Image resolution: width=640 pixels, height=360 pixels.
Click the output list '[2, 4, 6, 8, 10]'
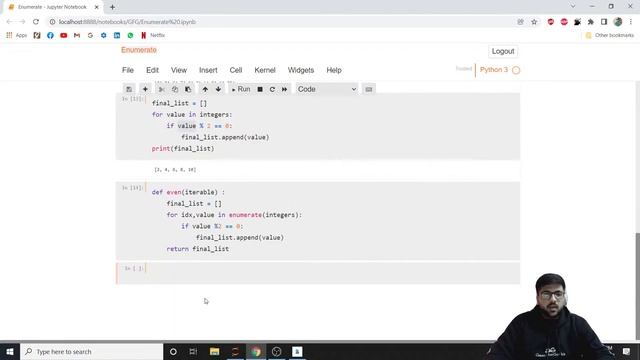tap(175, 169)
